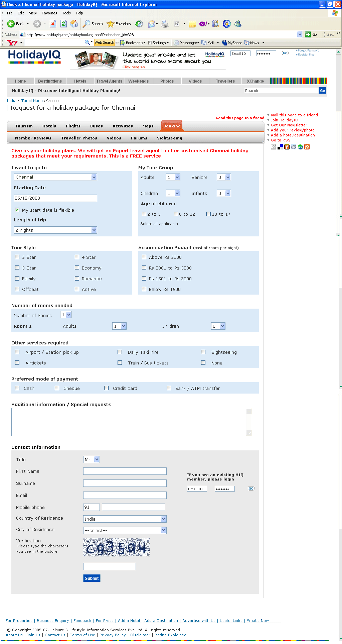The image size is (342, 644).
Task: Click the Yahoo toolbar Y! logo
Action: click(x=12, y=43)
